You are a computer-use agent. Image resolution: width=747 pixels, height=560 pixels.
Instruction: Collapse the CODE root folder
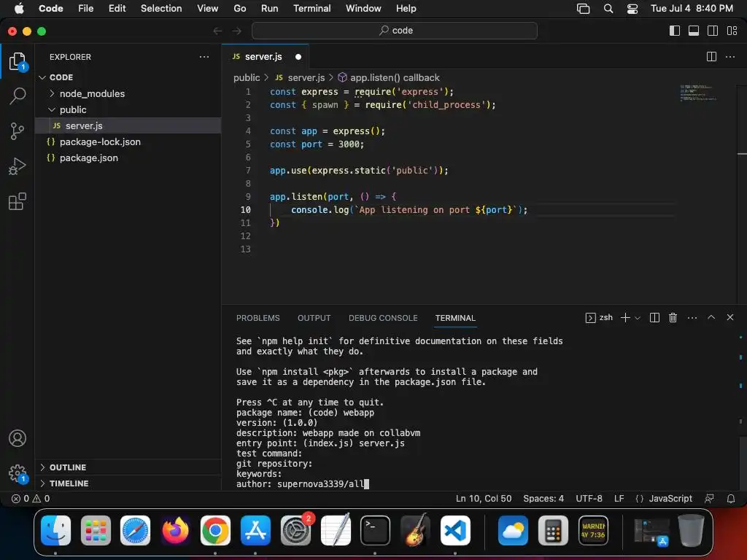click(x=42, y=77)
